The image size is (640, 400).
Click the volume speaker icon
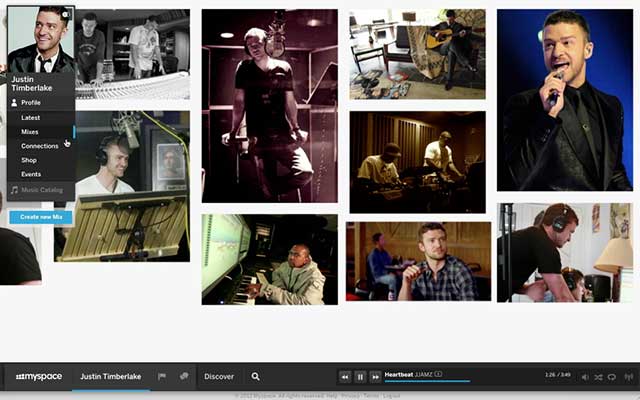585,377
